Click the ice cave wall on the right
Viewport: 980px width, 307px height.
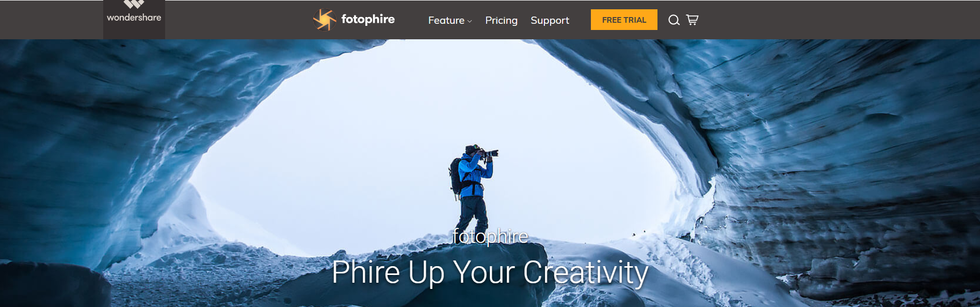tap(836, 165)
